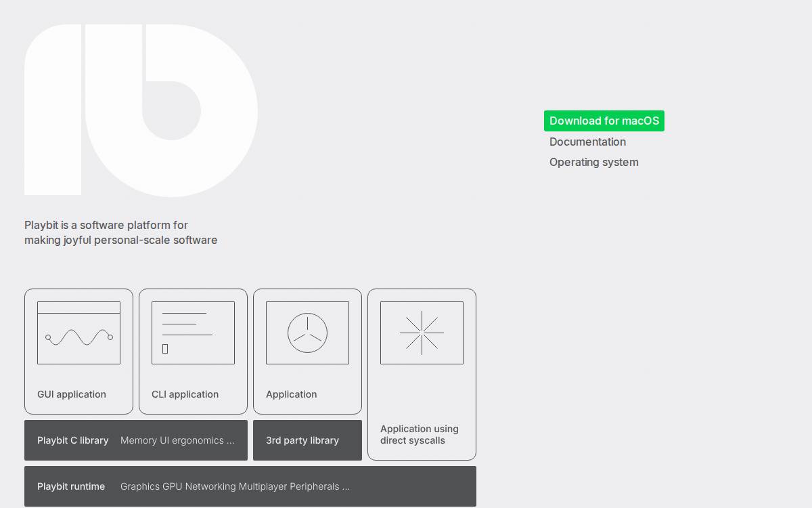
Task: Click the CLI application terminal lines illustration
Action: click(x=193, y=333)
